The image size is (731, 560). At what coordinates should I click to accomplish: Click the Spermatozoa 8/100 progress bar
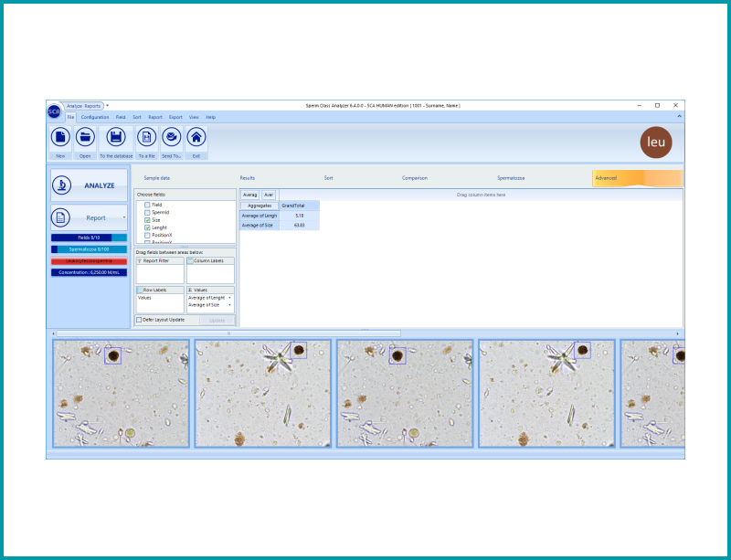pos(89,249)
